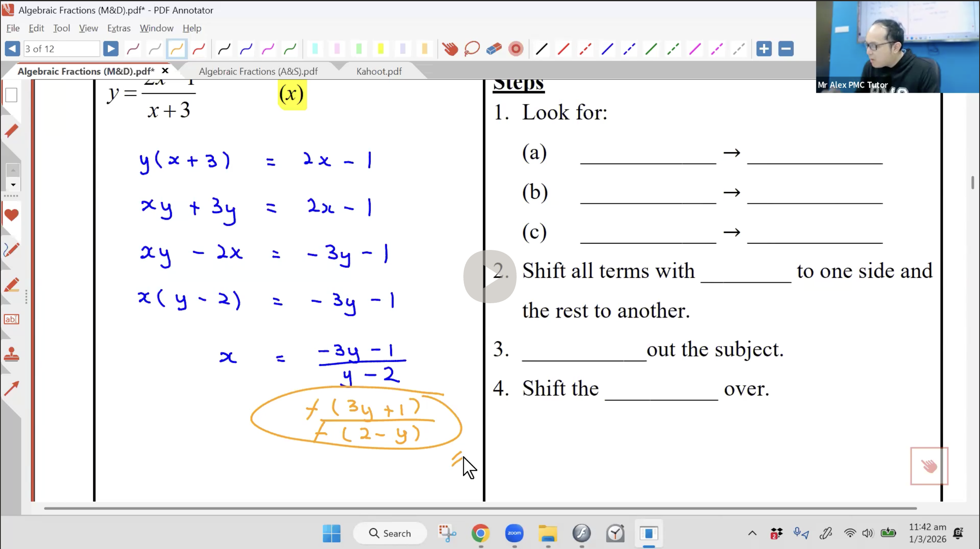980x549 pixels.
Task: Click the play button overlay
Action: point(490,277)
